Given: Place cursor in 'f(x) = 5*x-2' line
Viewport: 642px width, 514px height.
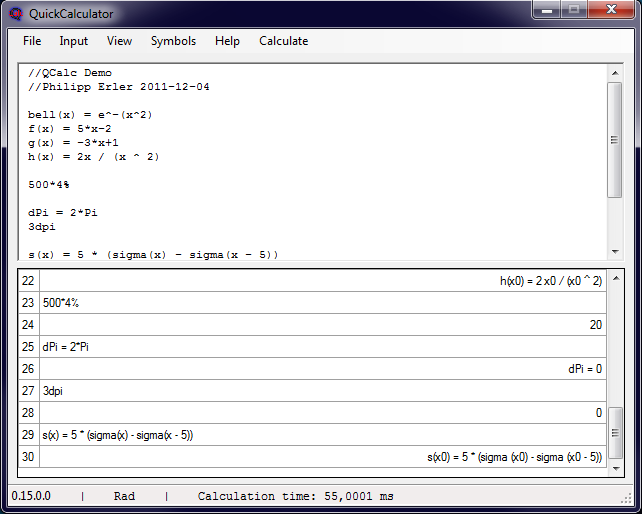Looking at the screenshot, I should pyautogui.click(x=70, y=129).
